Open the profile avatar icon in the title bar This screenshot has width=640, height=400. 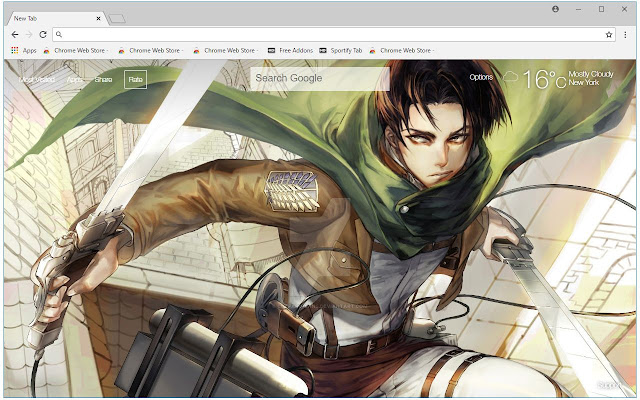[x=555, y=9]
